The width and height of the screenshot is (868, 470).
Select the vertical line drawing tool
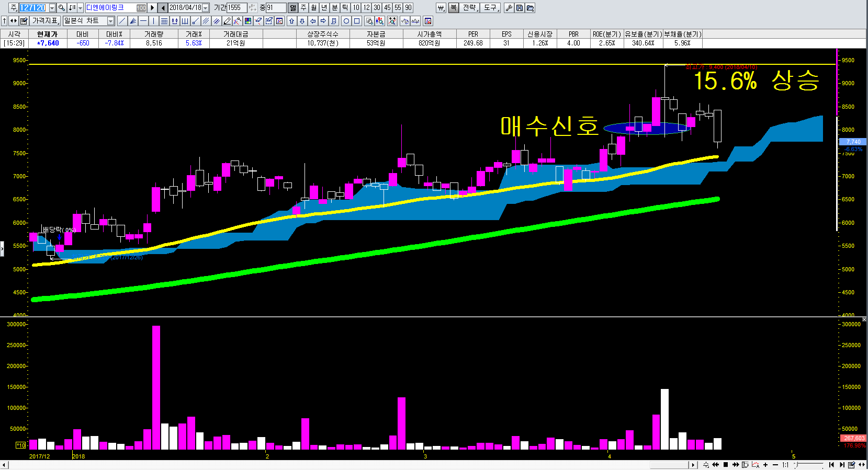pos(153,21)
